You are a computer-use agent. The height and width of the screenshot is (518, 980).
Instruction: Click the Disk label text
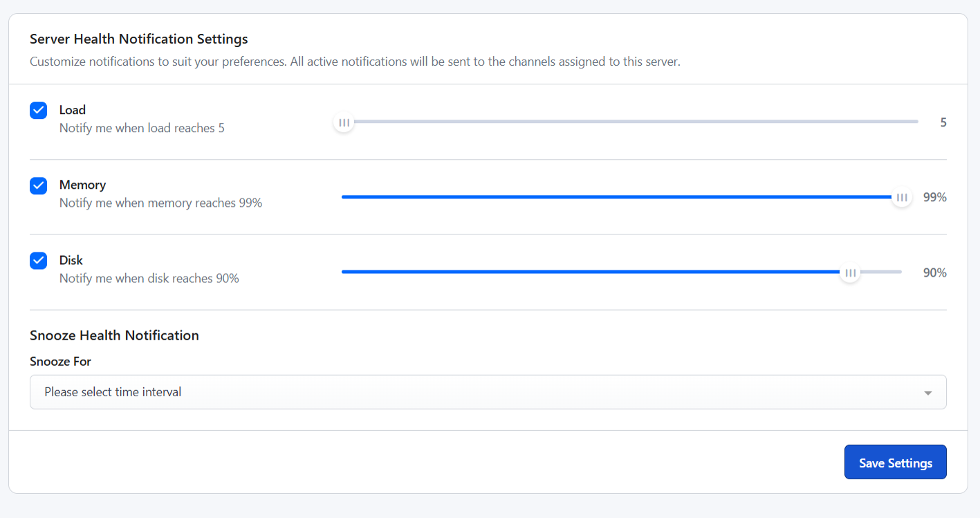(x=71, y=260)
